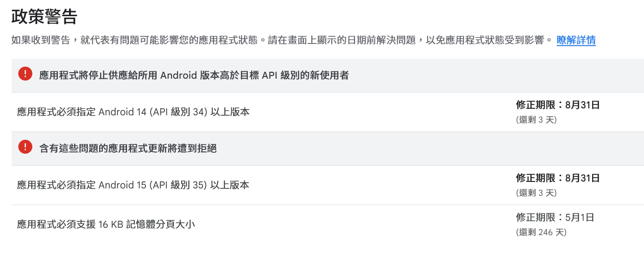Open the 應用程式必須指定 Android 15 issue row

pos(133,185)
